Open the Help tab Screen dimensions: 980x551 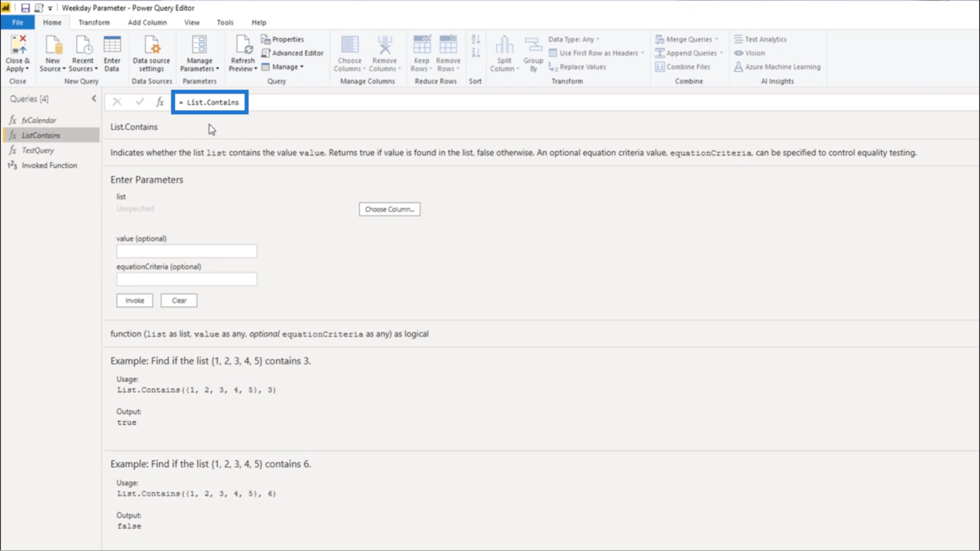259,22
